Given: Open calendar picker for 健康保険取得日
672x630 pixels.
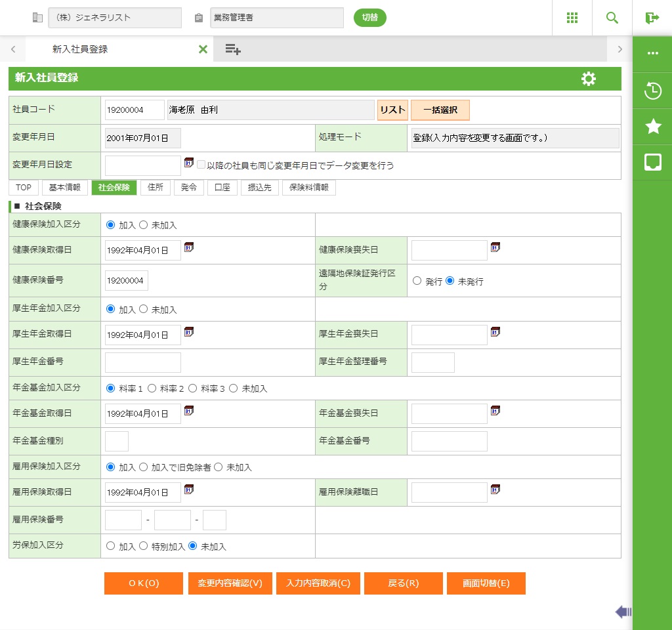Looking at the screenshot, I should tap(189, 247).
